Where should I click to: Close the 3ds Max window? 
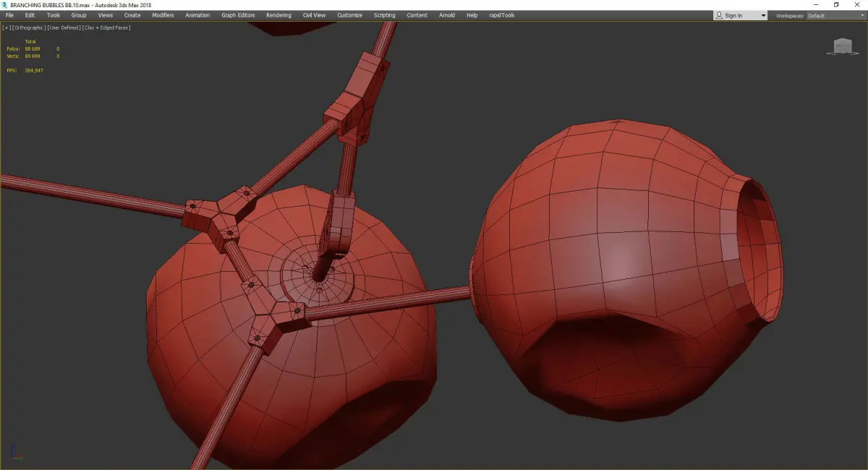856,4
